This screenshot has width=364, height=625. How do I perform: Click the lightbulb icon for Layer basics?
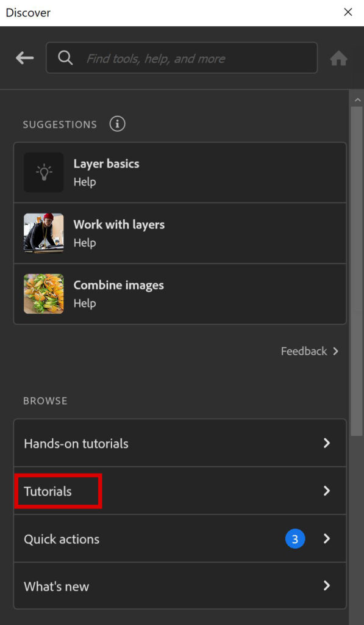[x=43, y=172]
